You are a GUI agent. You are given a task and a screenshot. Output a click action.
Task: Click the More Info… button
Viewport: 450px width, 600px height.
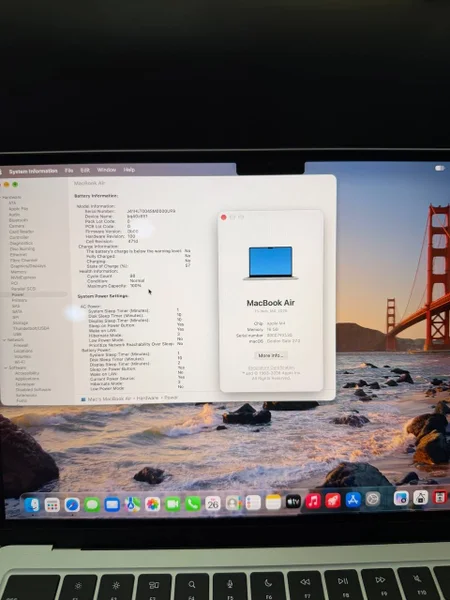click(271, 355)
